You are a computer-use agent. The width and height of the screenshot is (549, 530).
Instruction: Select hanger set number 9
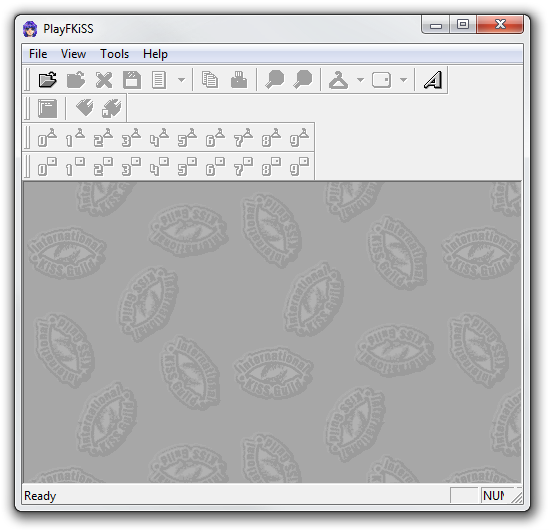(299, 138)
